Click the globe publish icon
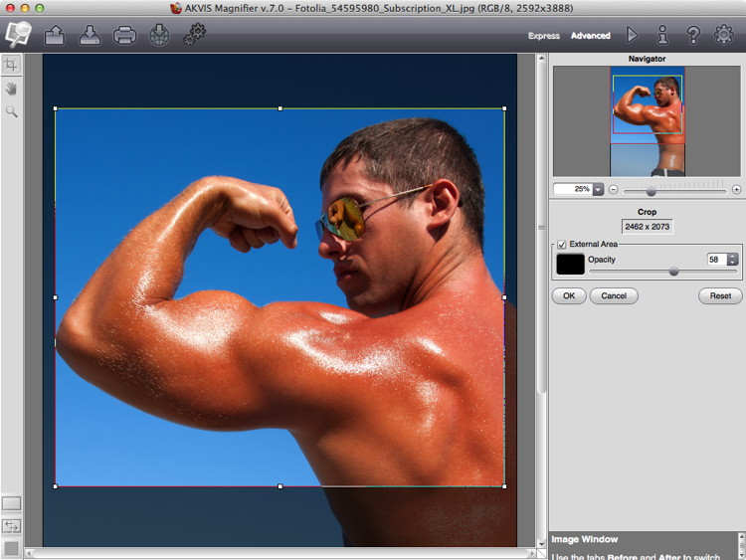This screenshot has height=560, width=746. coord(159,35)
